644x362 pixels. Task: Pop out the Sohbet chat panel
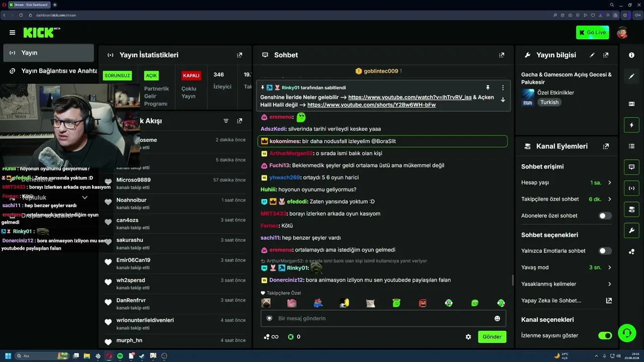502,55
